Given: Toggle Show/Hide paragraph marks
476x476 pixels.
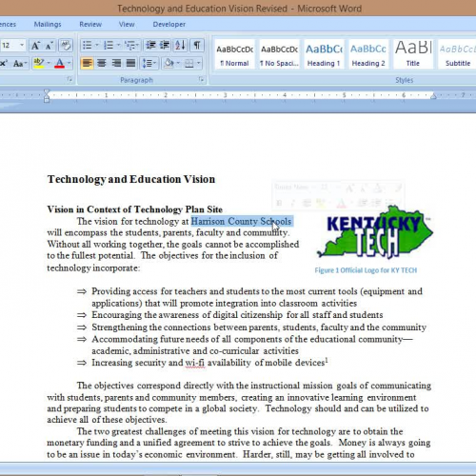Looking at the screenshot, I should pos(197,46).
